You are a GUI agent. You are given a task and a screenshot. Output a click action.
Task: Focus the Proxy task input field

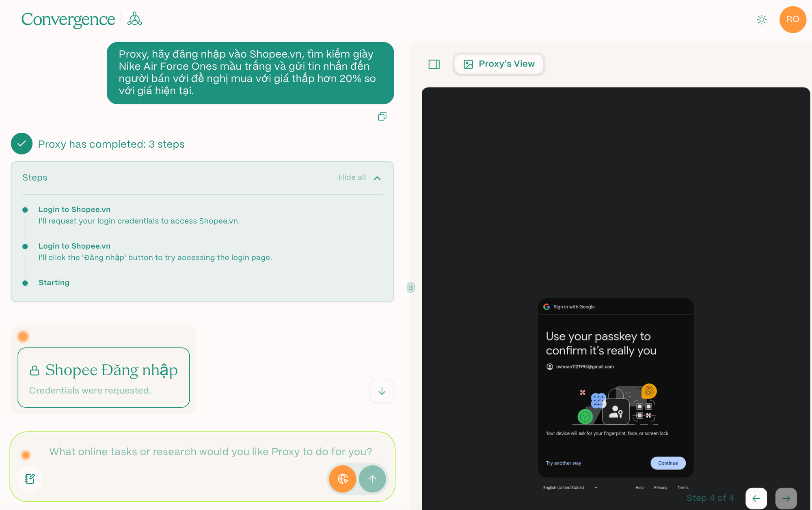(x=210, y=452)
